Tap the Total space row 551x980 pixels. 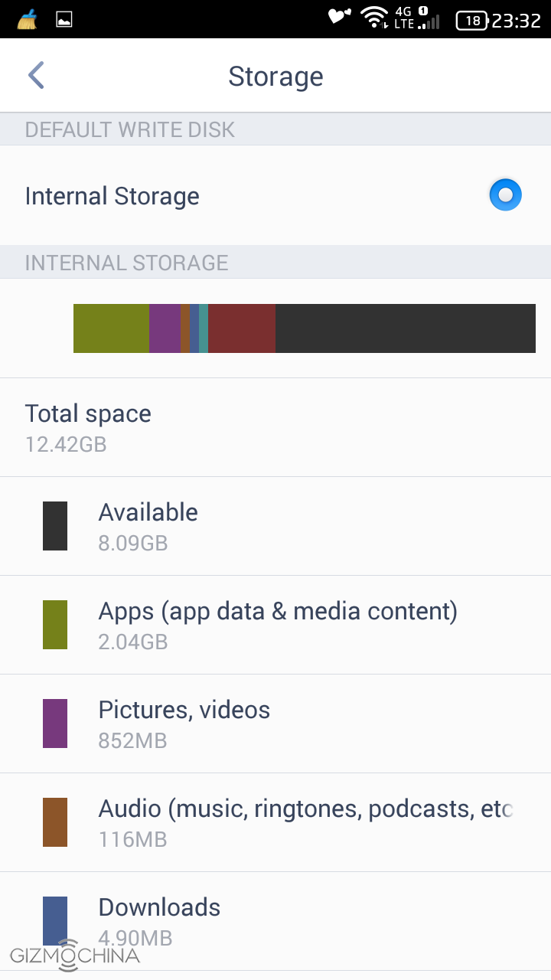coord(275,427)
